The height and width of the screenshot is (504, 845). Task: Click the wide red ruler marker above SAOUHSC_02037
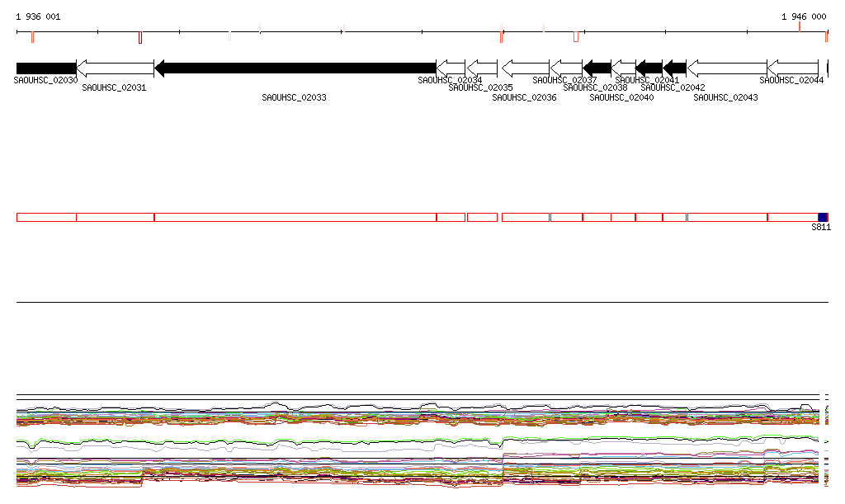(576, 36)
